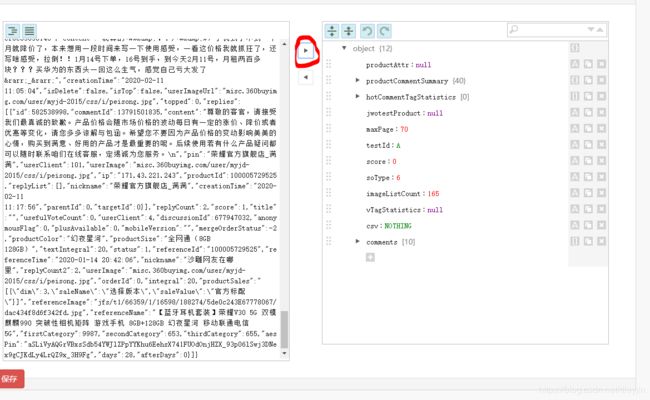Change type of productCommentSummary
Screen dimensions: 650x400
(575, 80)
